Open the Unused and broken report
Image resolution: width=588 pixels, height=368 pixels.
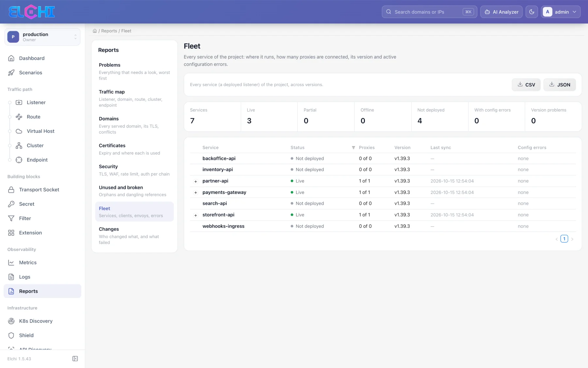coord(134,191)
